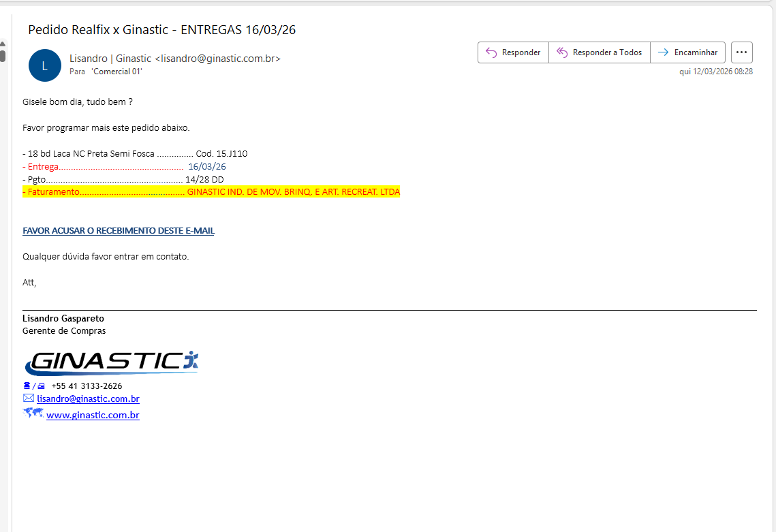This screenshot has height=532, width=776.
Task: Click the blue delivery date 16/03/26
Action: click(x=207, y=167)
